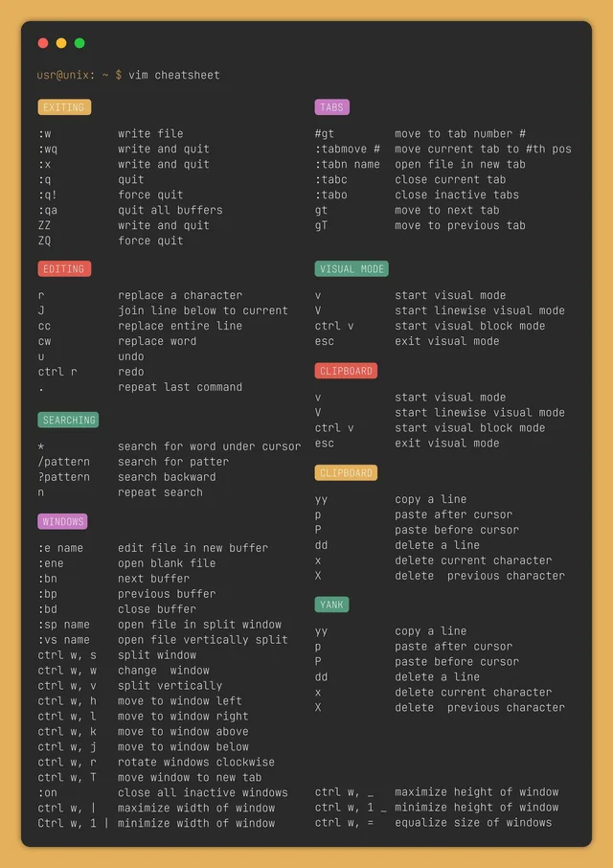Viewport: 613px width, 868px height.
Task: Select the purple TABS section badge
Action: (x=332, y=107)
